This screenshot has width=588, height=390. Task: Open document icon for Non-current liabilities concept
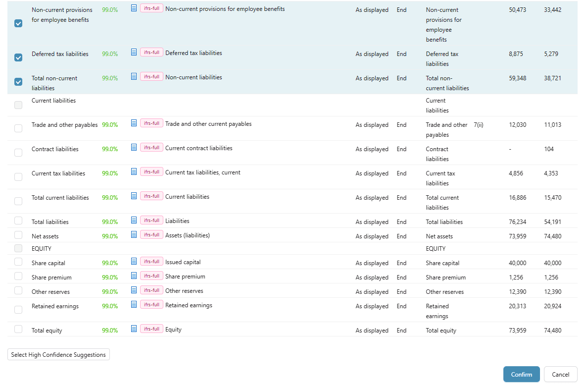tap(134, 77)
